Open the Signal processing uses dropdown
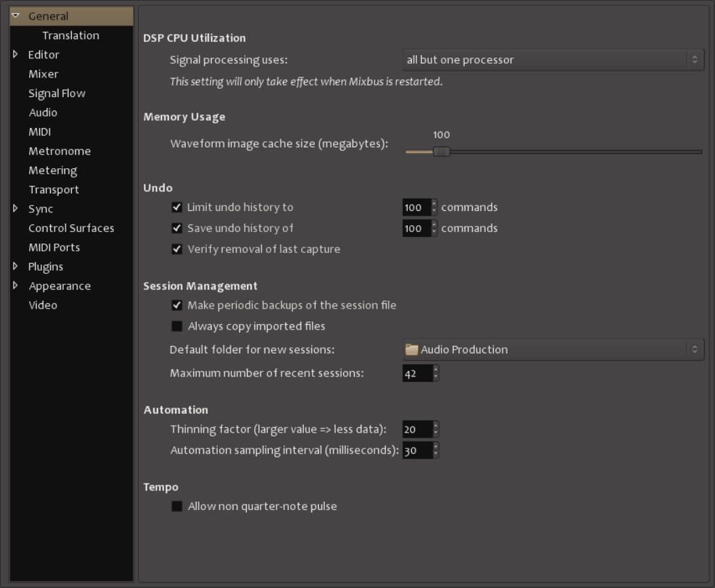 pyautogui.click(x=553, y=60)
